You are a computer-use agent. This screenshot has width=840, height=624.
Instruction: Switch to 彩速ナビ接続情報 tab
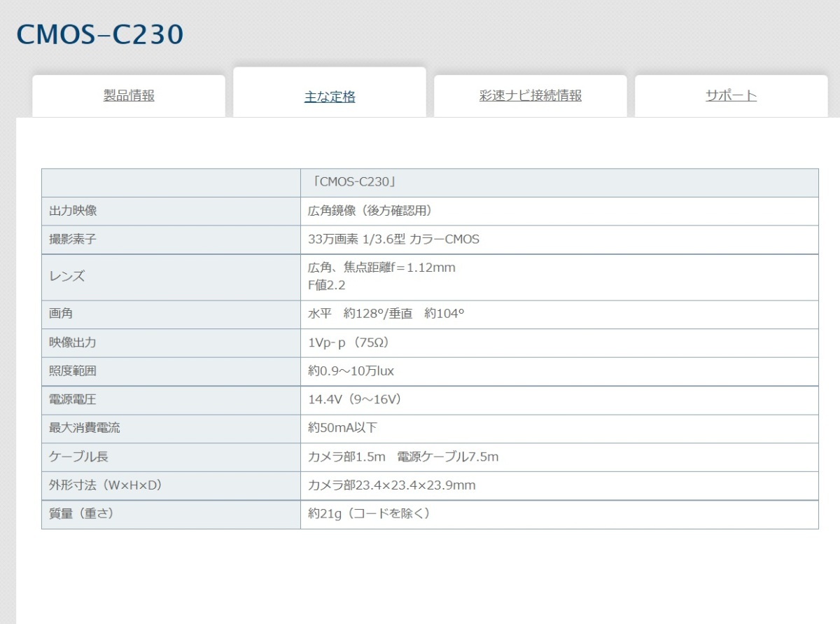pos(531,96)
